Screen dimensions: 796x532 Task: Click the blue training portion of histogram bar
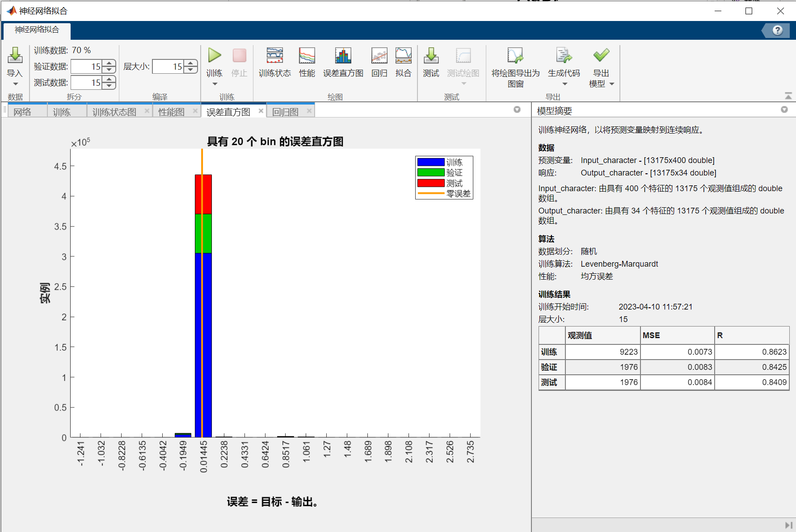click(203, 345)
